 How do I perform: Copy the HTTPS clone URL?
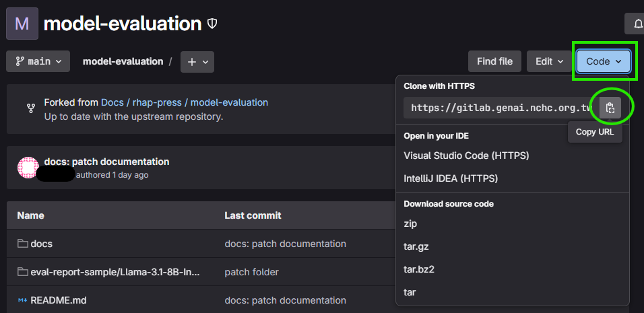pos(610,108)
